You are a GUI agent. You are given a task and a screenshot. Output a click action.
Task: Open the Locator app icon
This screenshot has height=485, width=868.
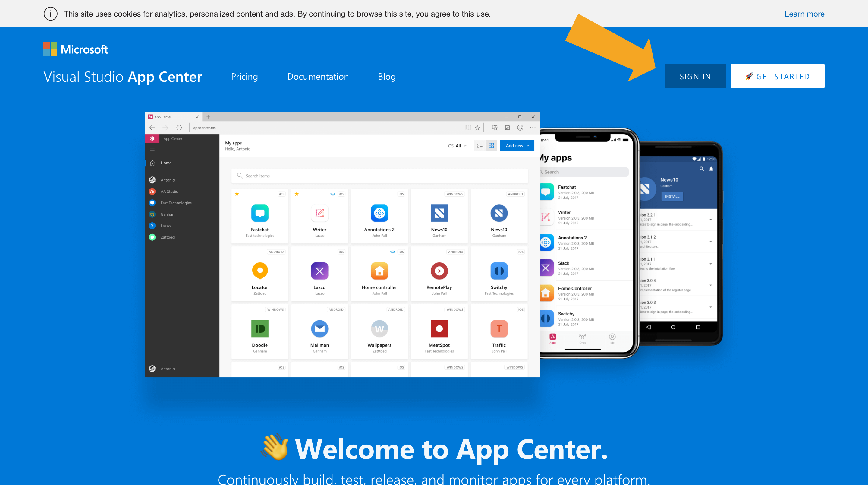click(259, 271)
